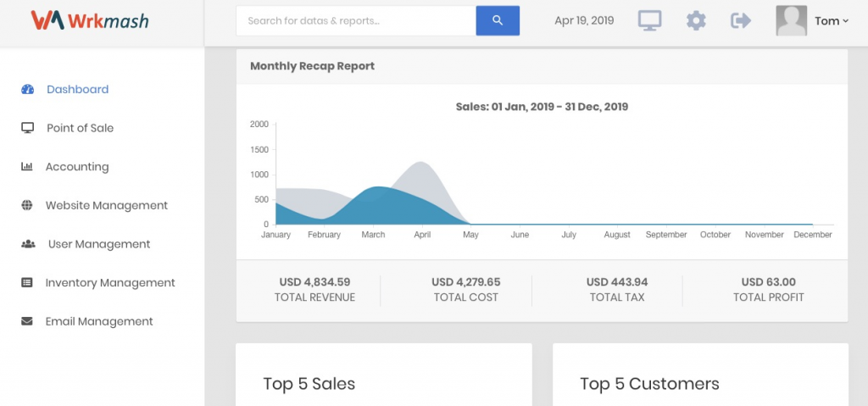
Task: Click the Website Management globe icon
Action: pos(26,205)
